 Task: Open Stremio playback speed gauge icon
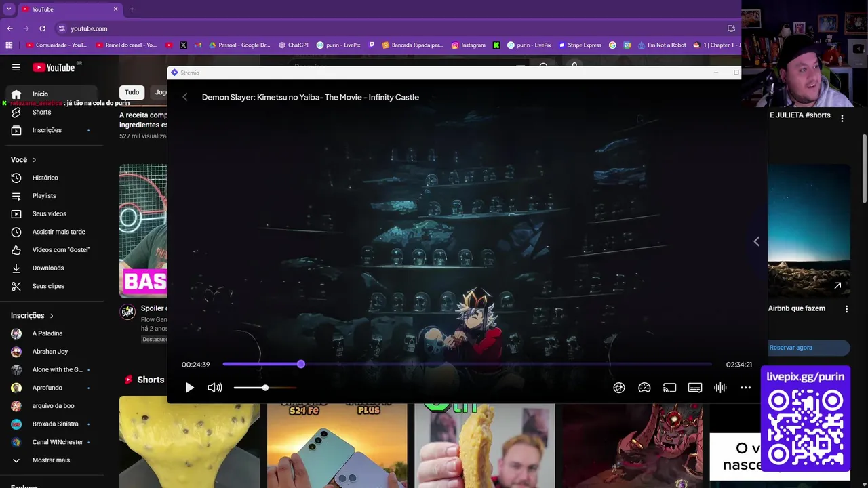pyautogui.click(x=644, y=388)
